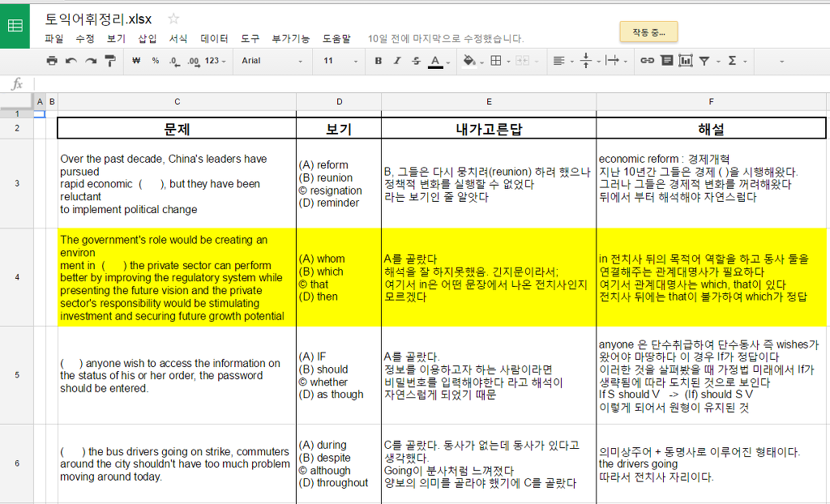Open the 도구 menu
This screenshot has width=830, height=504.
pos(250,39)
